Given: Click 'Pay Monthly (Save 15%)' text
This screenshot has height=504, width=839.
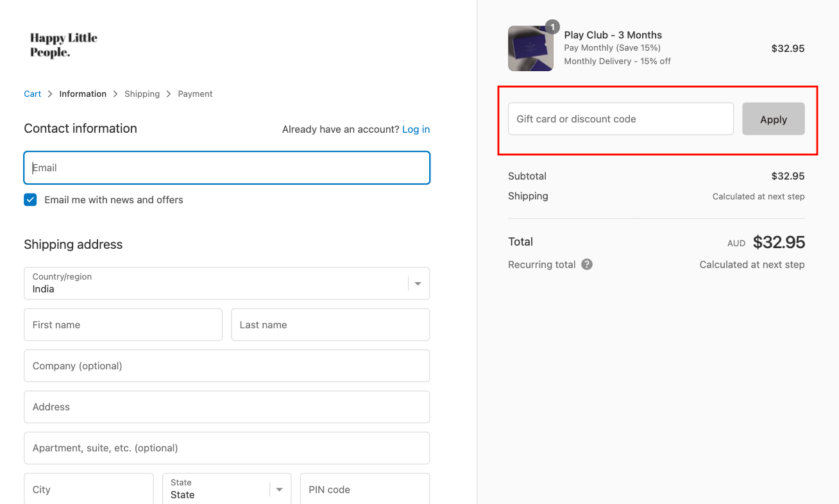Looking at the screenshot, I should 612,47.
